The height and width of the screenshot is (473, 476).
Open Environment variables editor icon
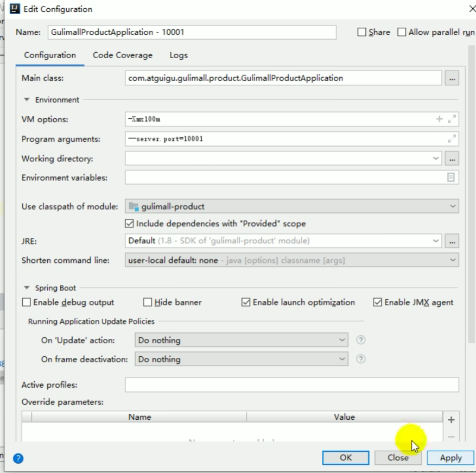point(451,178)
